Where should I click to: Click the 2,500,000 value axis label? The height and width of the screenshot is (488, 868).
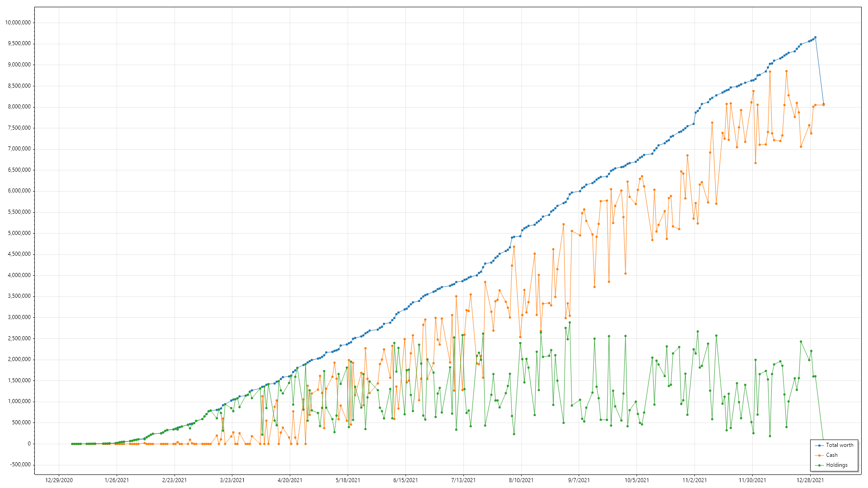[x=19, y=338]
